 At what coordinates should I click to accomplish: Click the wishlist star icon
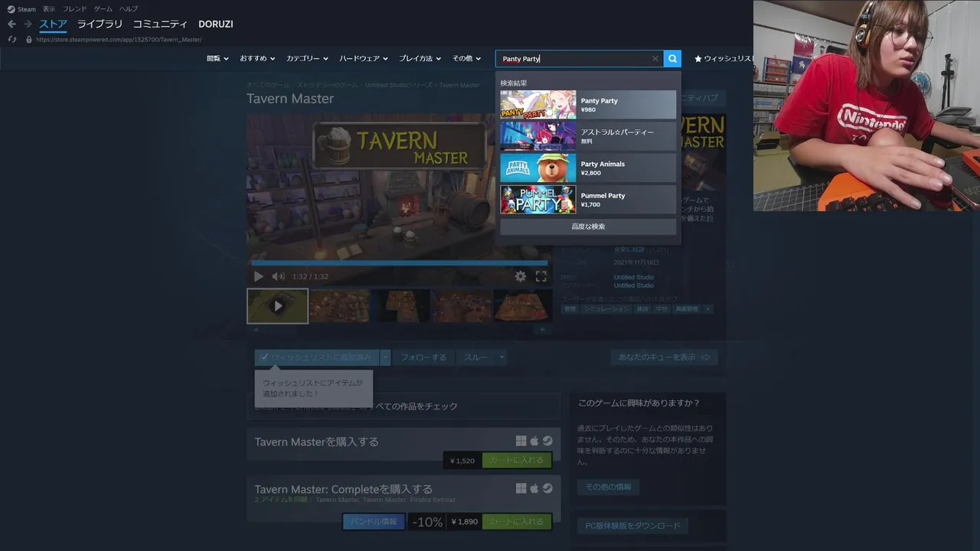(x=698, y=59)
